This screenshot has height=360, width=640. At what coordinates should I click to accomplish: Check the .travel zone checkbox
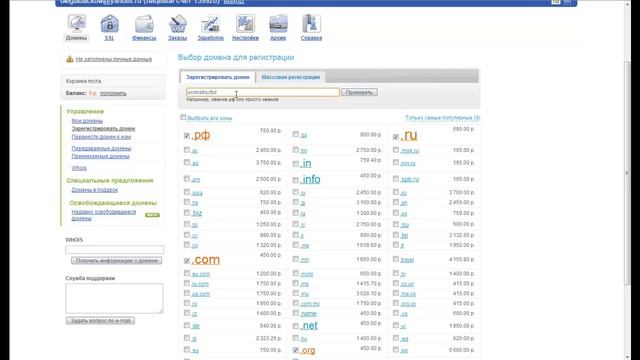396,259
